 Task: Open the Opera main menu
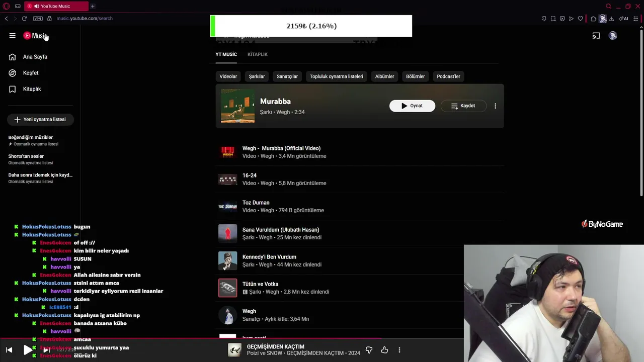tap(7, 6)
